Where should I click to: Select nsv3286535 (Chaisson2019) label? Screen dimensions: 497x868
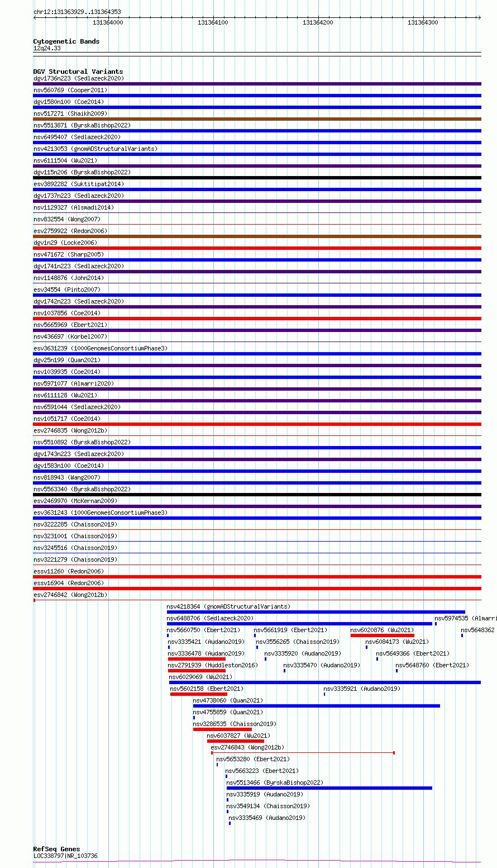click(235, 724)
